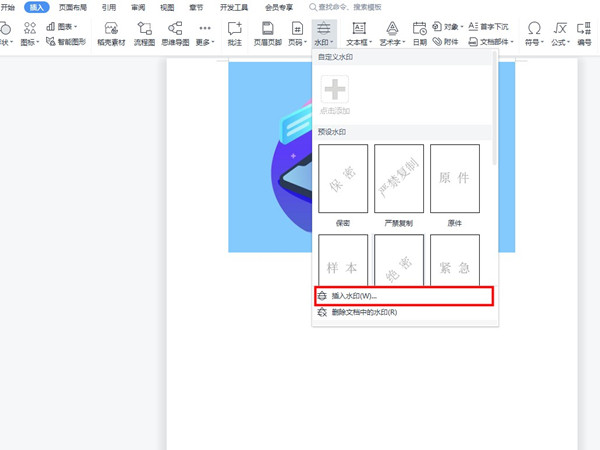This screenshot has width=600, height=450.
Task: Open the 符号 symbol dropdown
Action: point(536,44)
